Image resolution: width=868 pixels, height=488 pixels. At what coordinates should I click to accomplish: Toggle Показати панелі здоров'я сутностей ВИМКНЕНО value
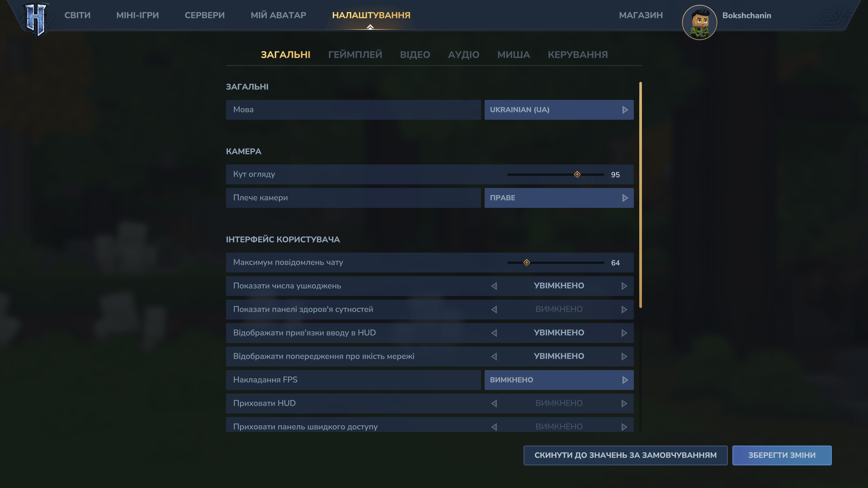coord(559,310)
